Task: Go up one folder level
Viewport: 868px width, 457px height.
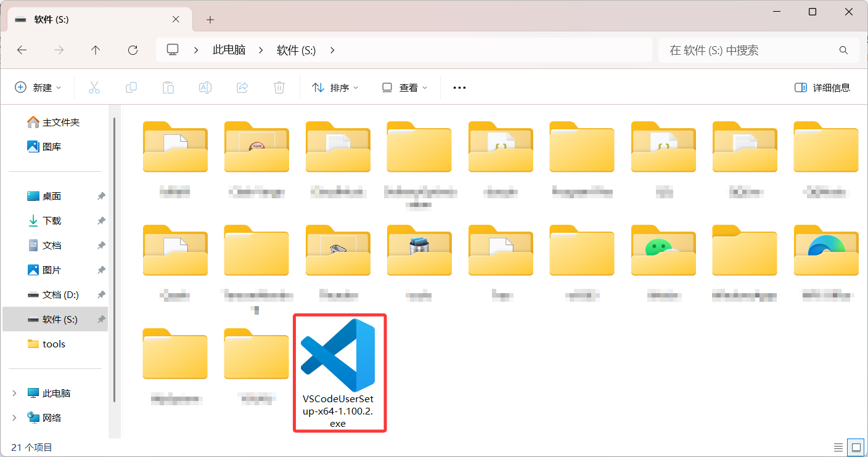Action: pyautogui.click(x=96, y=51)
